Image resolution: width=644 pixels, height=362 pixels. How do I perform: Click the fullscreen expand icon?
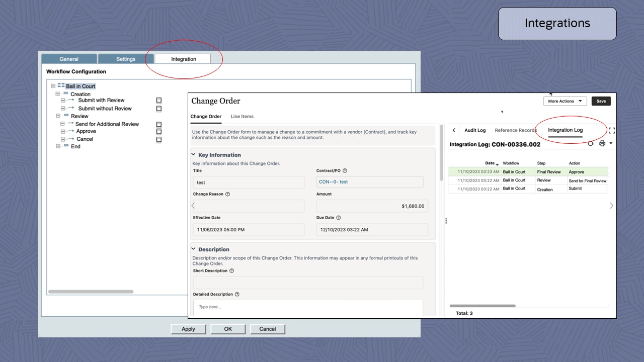(x=612, y=130)
